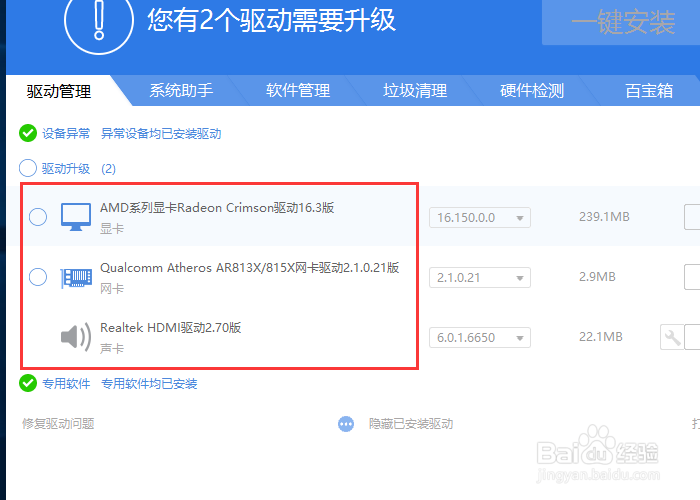Click the green check icon beside 专用软件
This screenshot has width=700, height=500.
(x=28, y=383)
